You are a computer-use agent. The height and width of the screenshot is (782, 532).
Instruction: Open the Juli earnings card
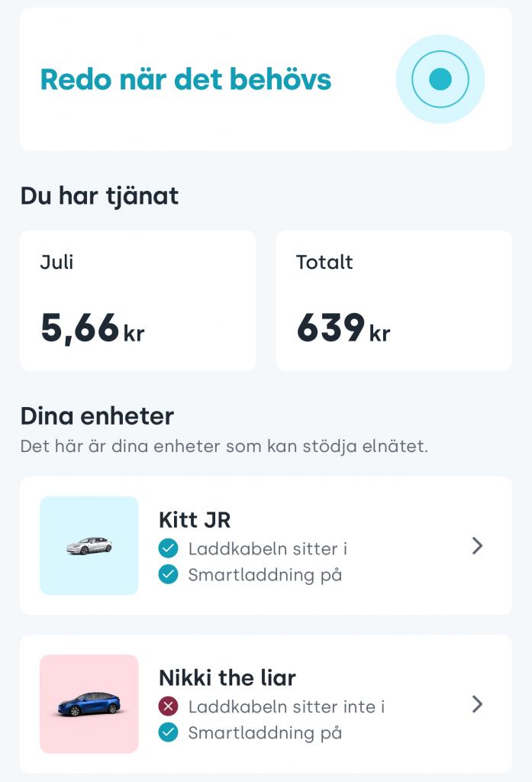pos(137,300)
